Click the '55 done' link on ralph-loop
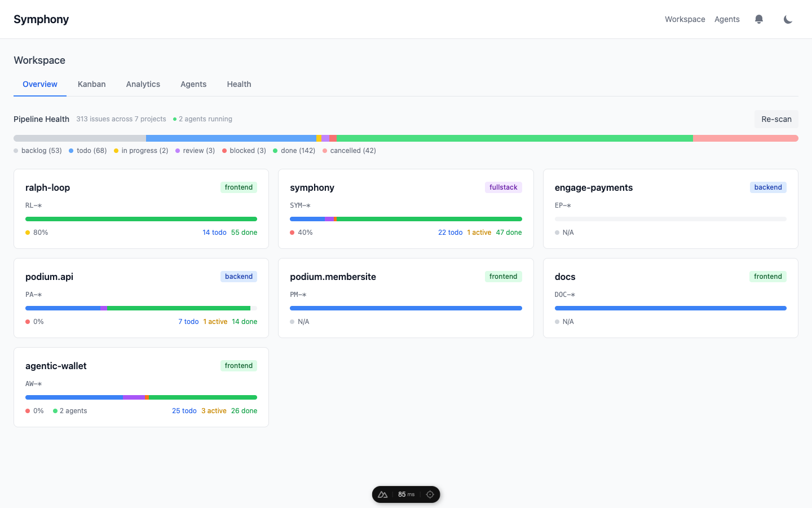 coord(244,232)
